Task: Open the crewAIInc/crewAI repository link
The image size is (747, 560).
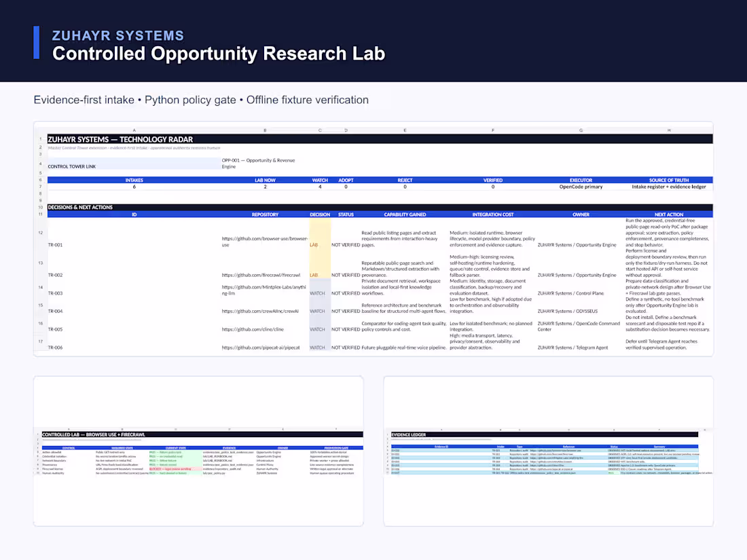Action: [259, 312]
